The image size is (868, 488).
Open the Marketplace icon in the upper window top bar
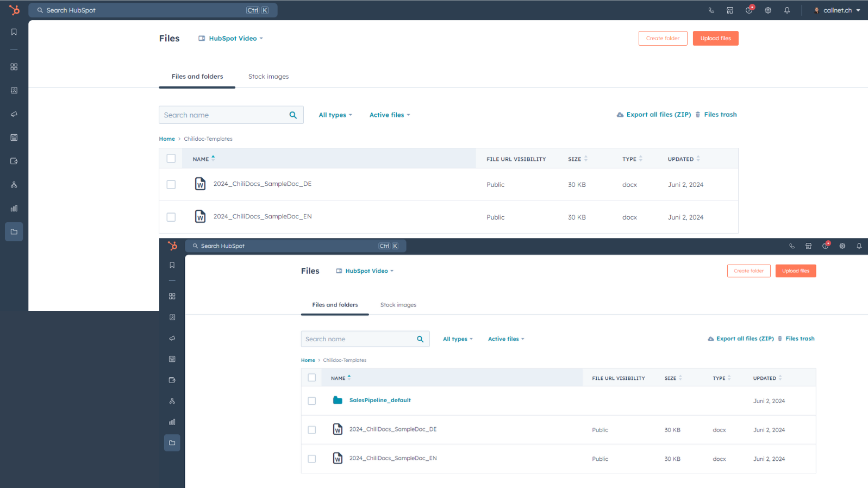[x=730, y=10]
